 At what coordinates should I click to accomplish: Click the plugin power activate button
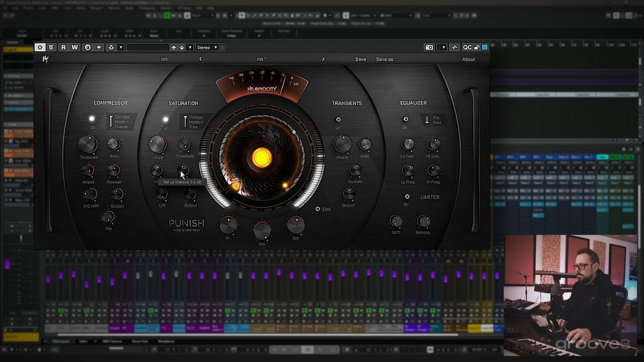40,47
